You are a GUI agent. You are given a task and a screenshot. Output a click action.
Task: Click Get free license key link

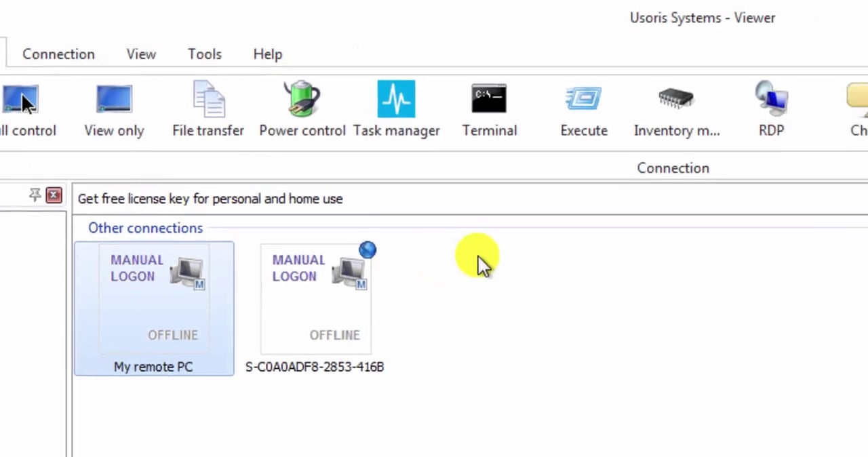(210, 199)
